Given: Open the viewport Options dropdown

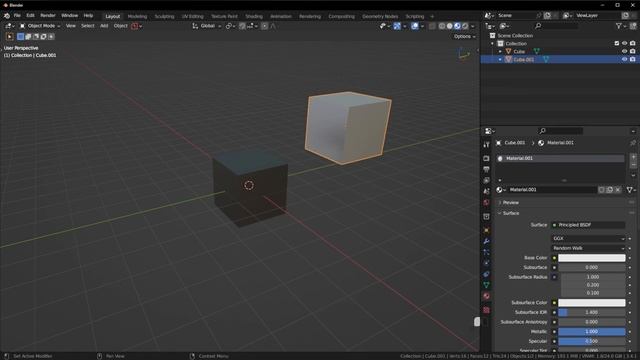Looking at the screenshot, I should (x=464, y=37).
